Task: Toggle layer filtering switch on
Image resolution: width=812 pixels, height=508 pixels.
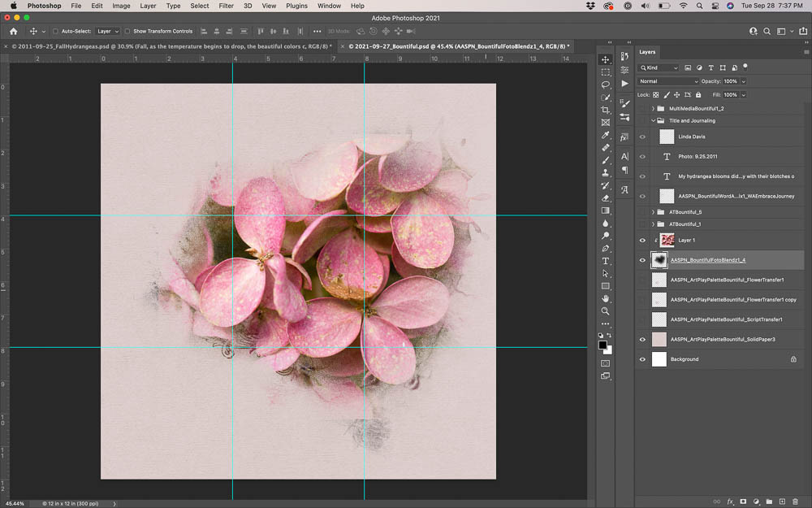Action: click(x=745, y=67)
